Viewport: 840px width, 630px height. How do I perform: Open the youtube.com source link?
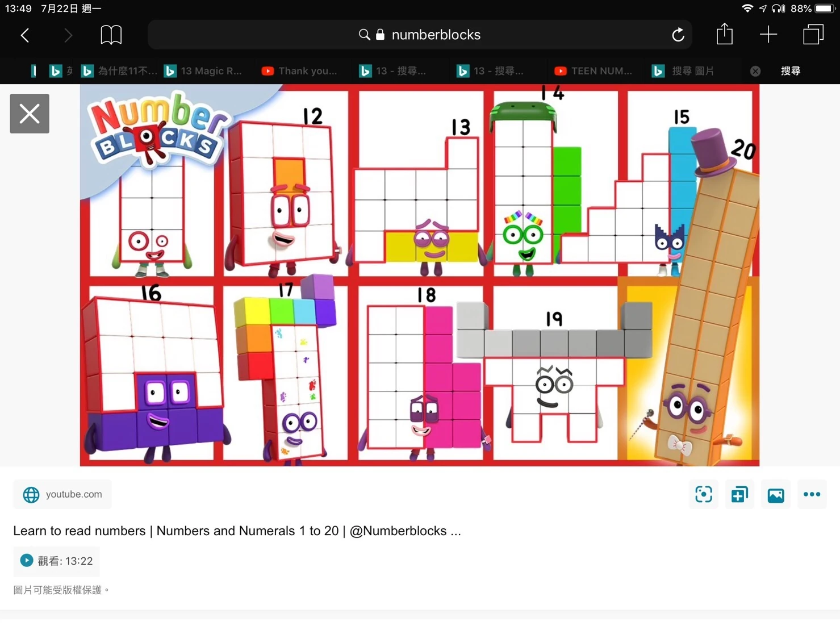click(x=62, y=494)
